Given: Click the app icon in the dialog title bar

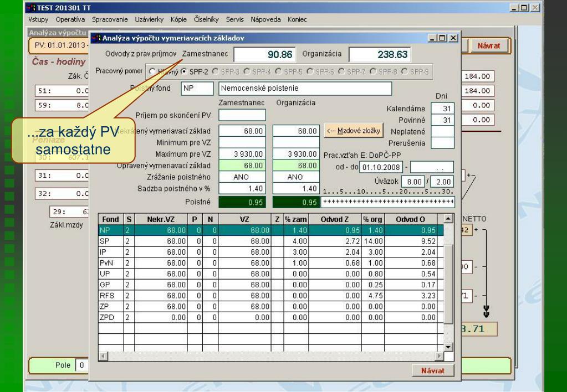Looking at the screenshot, I should click(96, 38).
